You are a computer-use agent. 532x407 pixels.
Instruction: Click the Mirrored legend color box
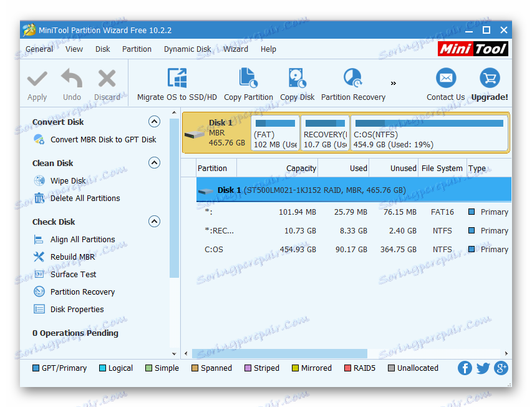[x=295, y=368]
